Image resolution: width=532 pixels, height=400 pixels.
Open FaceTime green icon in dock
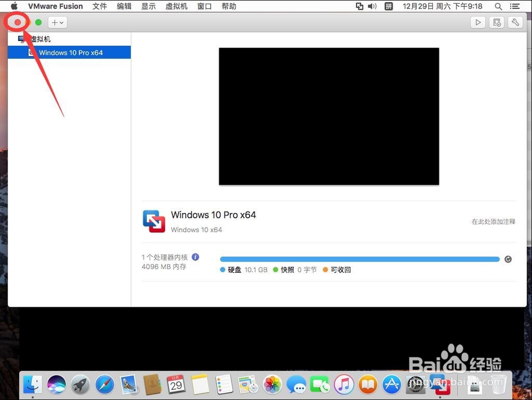(320, 385)
